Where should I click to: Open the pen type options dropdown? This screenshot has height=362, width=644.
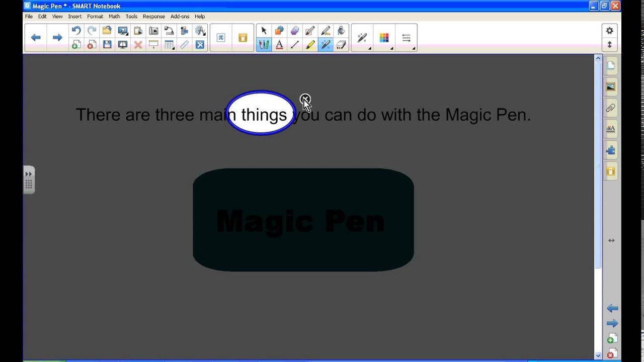coord(362,38)
